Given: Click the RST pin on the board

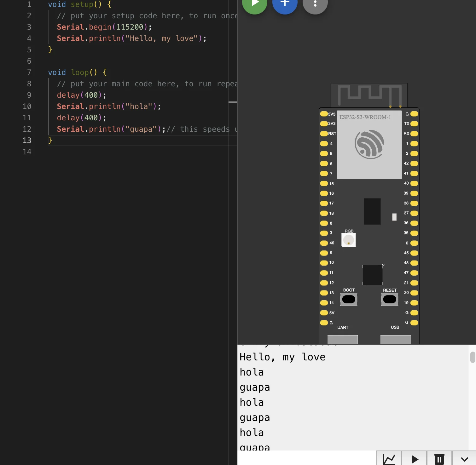Looking at the screenshot, I should coord(324,134).
